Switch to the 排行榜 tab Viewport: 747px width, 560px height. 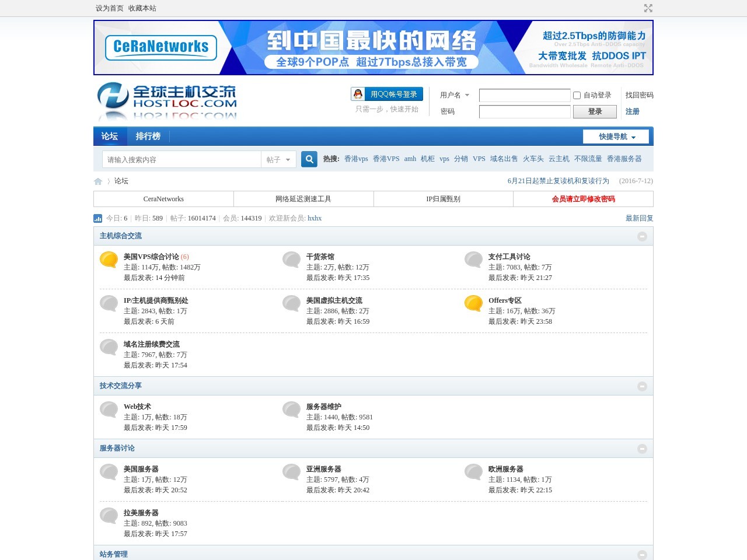pos(148,136)
